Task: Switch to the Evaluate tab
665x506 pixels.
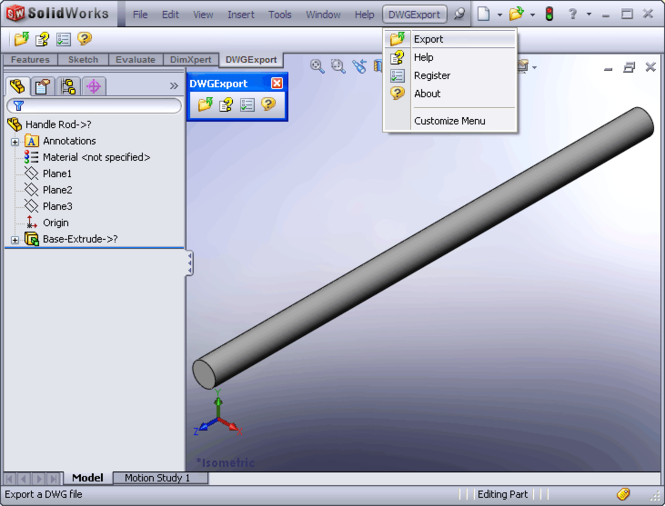Action: coord(135,60)
